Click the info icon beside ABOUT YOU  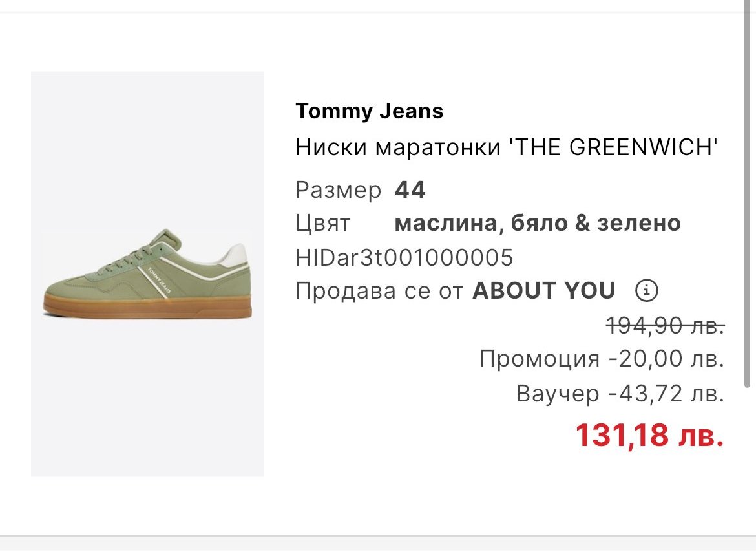(x=646, y=291)
